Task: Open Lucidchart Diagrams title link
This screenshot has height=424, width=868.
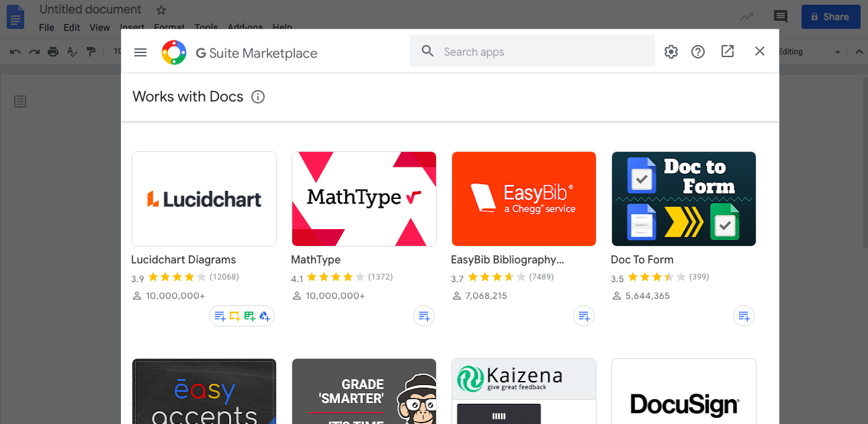Action: click(183, 259)
